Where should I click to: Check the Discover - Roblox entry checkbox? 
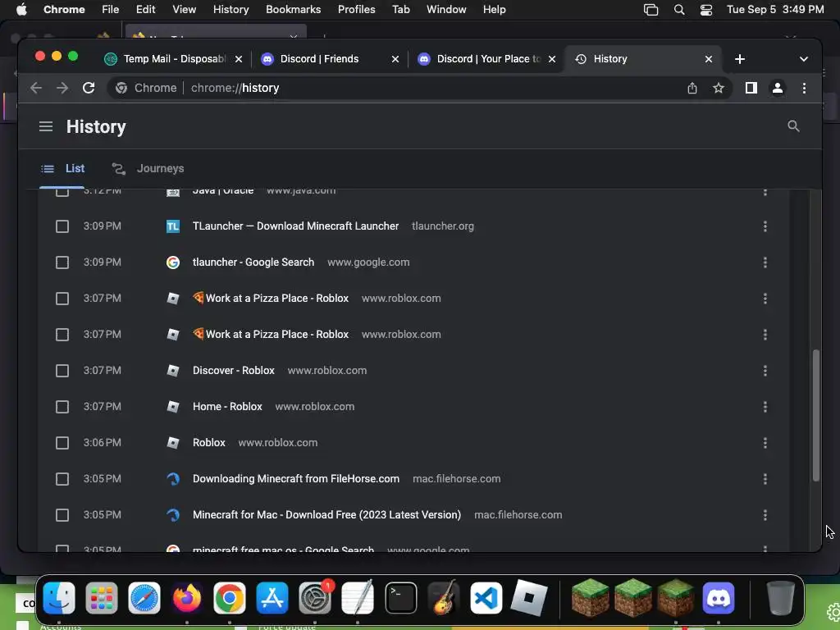point(62,371)
